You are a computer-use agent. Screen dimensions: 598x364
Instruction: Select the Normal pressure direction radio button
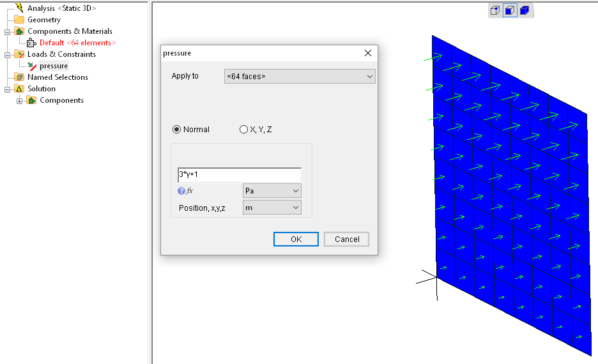click(x=176, y=130)
